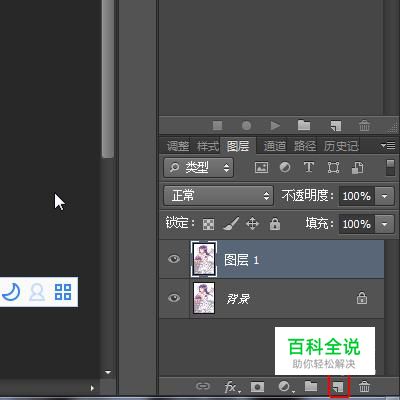Click the moon night-mode icon
Screen dimensions: 400x400
pos(11,292)
